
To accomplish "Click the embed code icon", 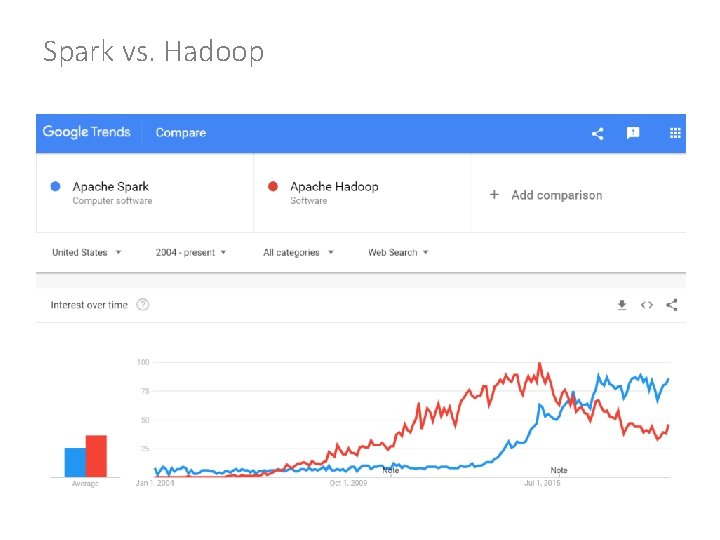I will pyautogui.click(x=646, y=305).
